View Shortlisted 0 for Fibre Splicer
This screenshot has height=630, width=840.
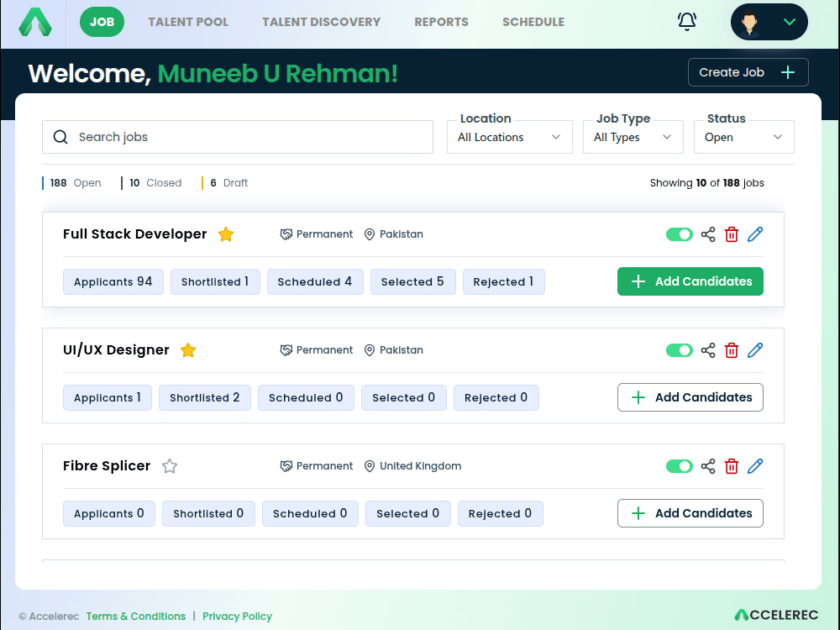click(208, 514)
